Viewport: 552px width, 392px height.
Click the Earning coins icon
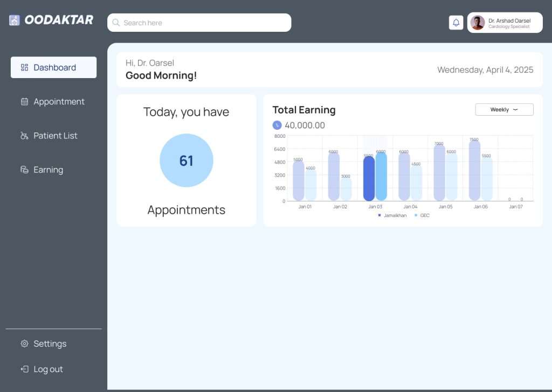[x=24, y=170]
